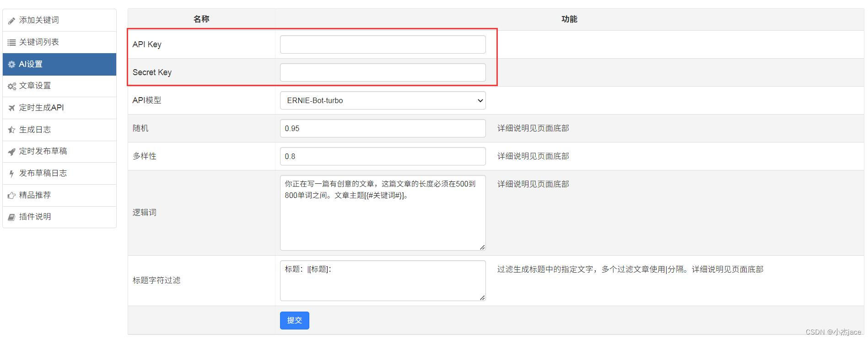Image resolution: width=868 pixels, height=340 pixels.
Task: Click the thumbs-up icon beside 精品推荐
Action: 11,196
